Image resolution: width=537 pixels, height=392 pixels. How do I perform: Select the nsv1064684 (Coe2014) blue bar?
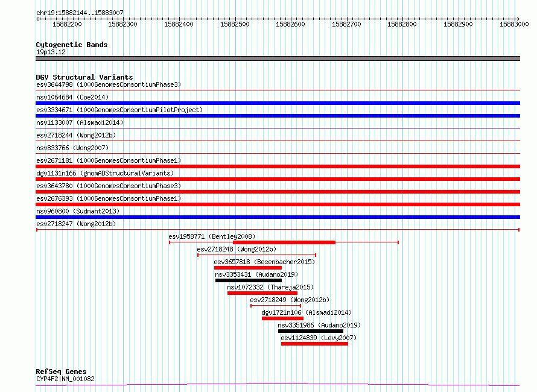[x=278, y=103]
